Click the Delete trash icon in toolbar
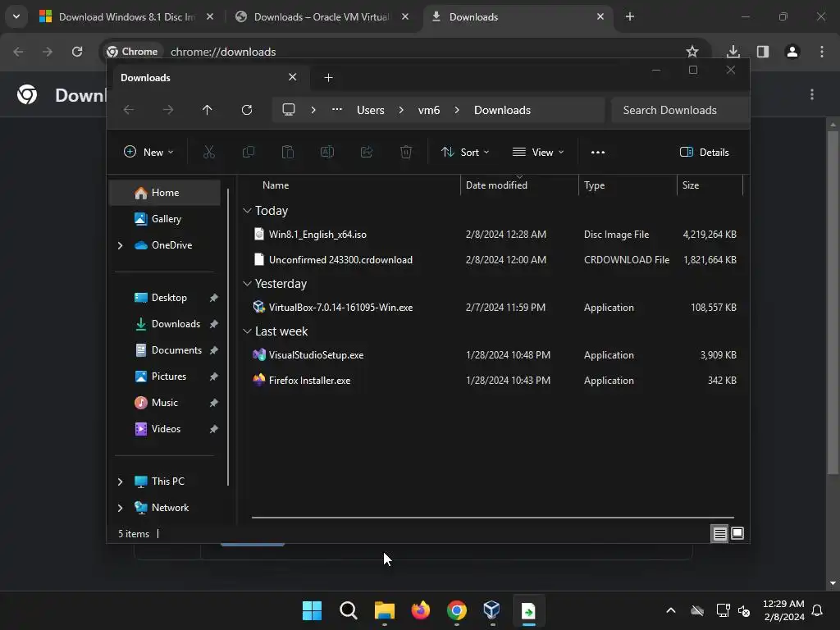 click(x=406, y=152)
